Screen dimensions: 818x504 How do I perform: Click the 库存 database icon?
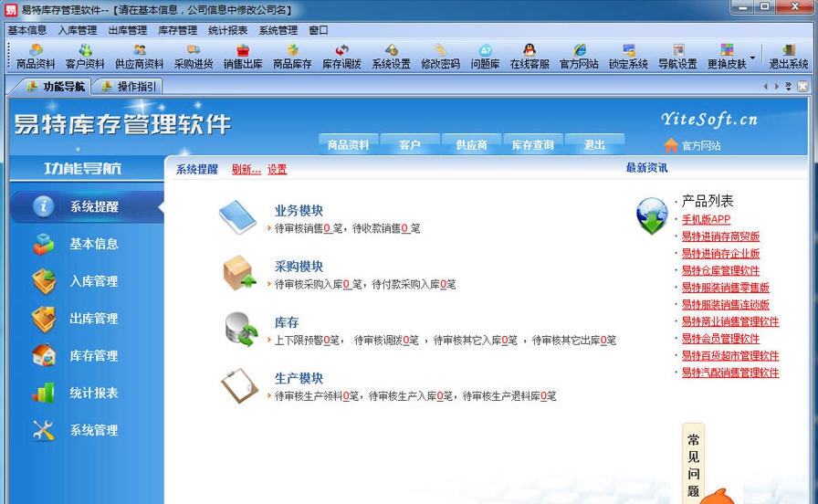[241, 330]
